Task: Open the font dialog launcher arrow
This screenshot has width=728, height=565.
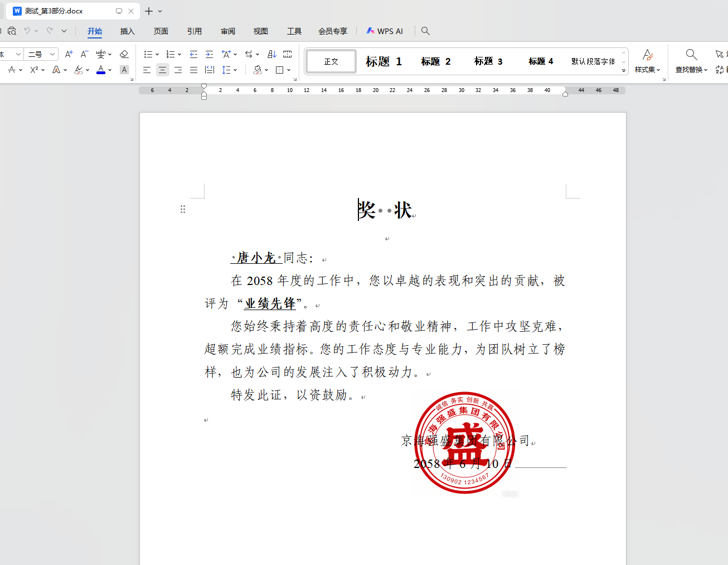Action: 132,79
